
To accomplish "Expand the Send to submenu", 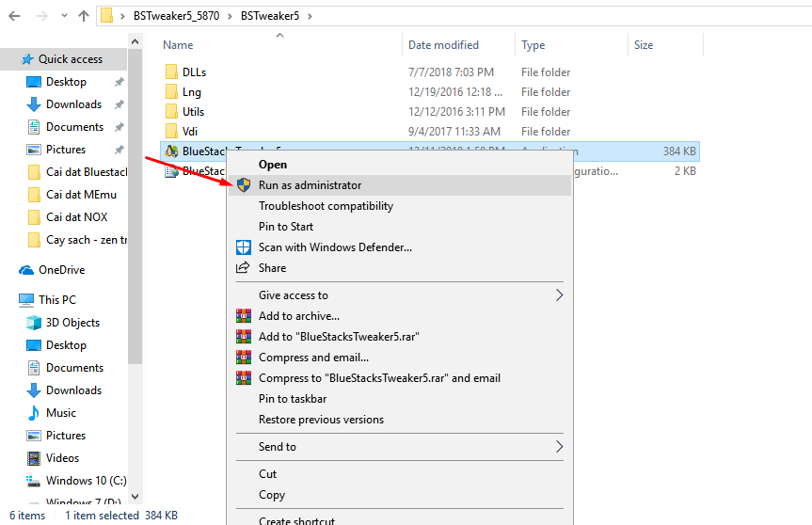I will click(400, 447).
